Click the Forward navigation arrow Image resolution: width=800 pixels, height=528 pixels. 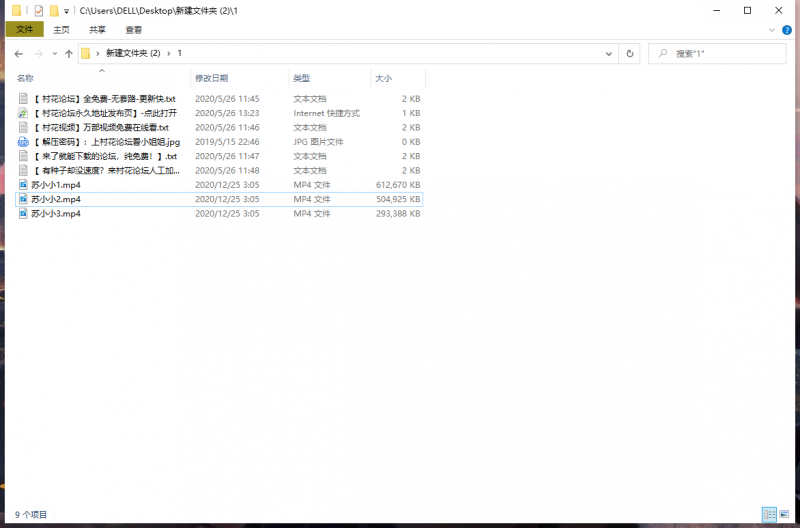(38, 53)
